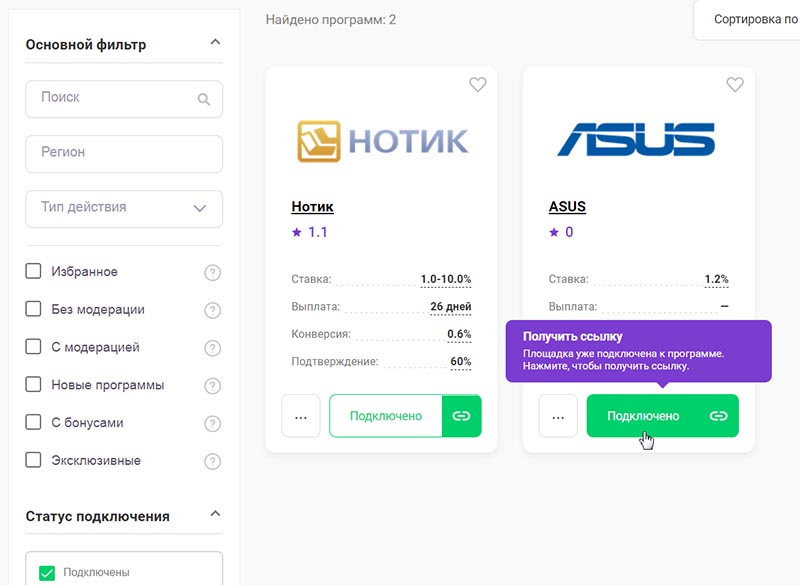Check the Без модерации filter
This screenshot has height=585, width=800.
(x=34, y=309)
